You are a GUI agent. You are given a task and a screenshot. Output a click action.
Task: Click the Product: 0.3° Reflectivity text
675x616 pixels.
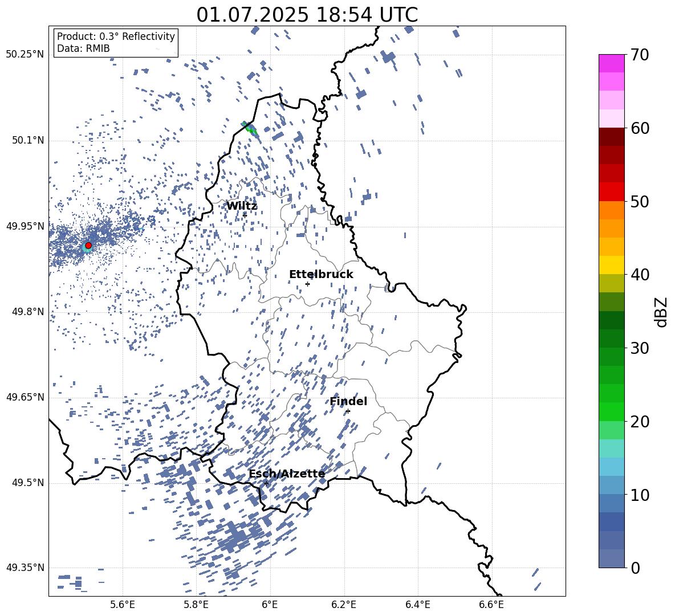(x=116, y=36)
